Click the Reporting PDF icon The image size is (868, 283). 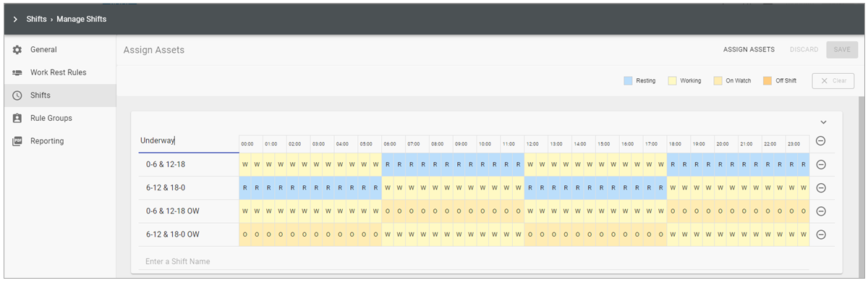(17, 141)
